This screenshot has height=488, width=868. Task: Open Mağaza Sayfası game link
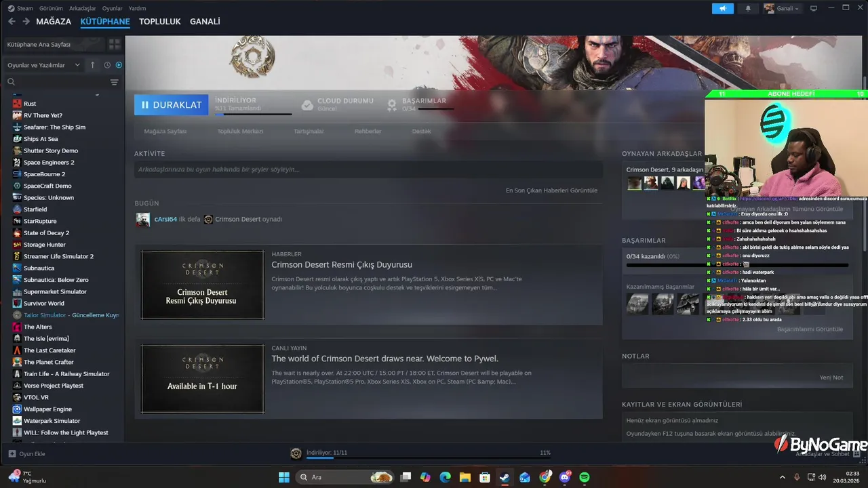pyautogui.click(x=165, y=131)
